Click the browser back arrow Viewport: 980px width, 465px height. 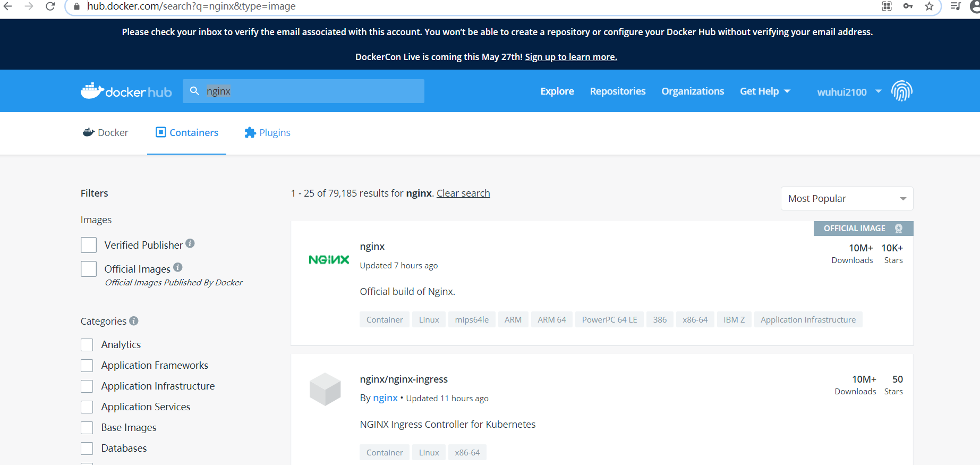(x=8, y=6)
